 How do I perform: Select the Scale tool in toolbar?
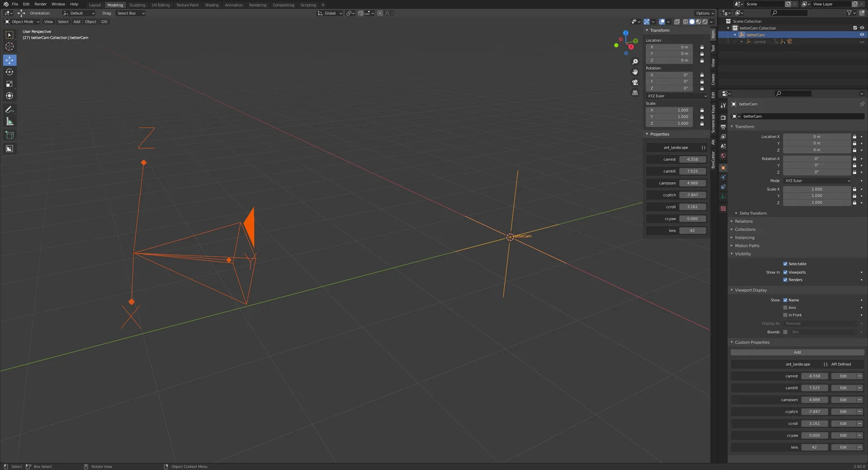coord(10,84)
